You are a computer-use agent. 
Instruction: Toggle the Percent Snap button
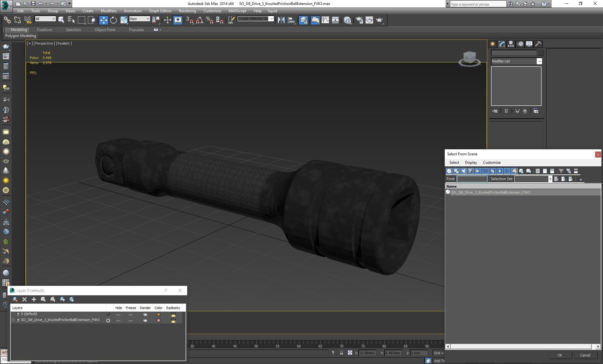[x=209, y=20]
